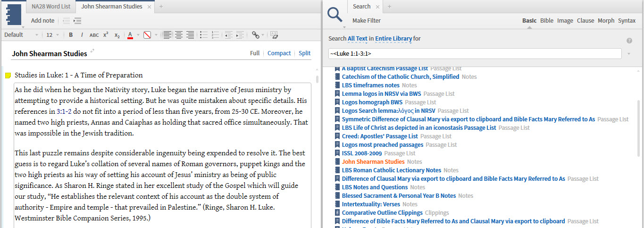Select the Clause search type
This screenshot has height=228, width=644.
pos(585,21)
